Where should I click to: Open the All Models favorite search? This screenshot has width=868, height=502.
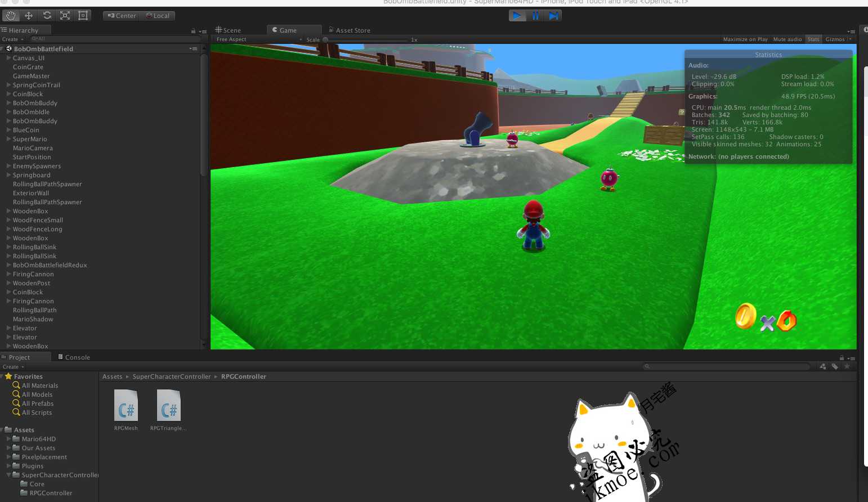coord(32,395)
